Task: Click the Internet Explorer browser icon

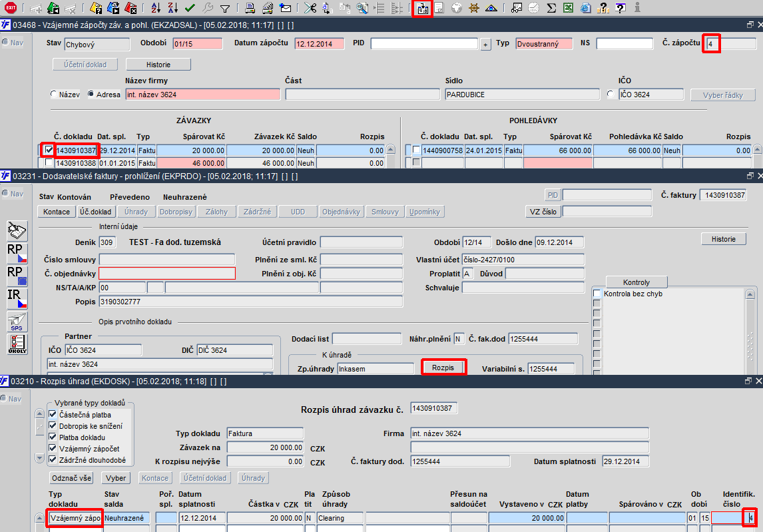Action: (x=586, y=8)
